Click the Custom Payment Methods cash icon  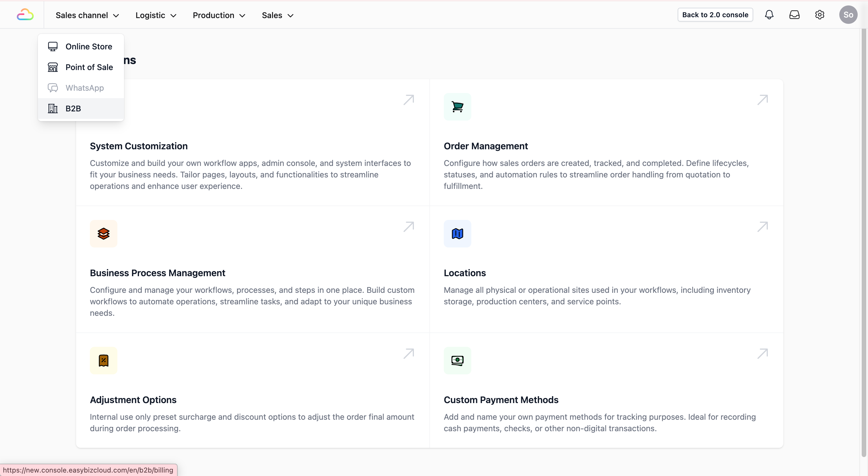[457, 360]
